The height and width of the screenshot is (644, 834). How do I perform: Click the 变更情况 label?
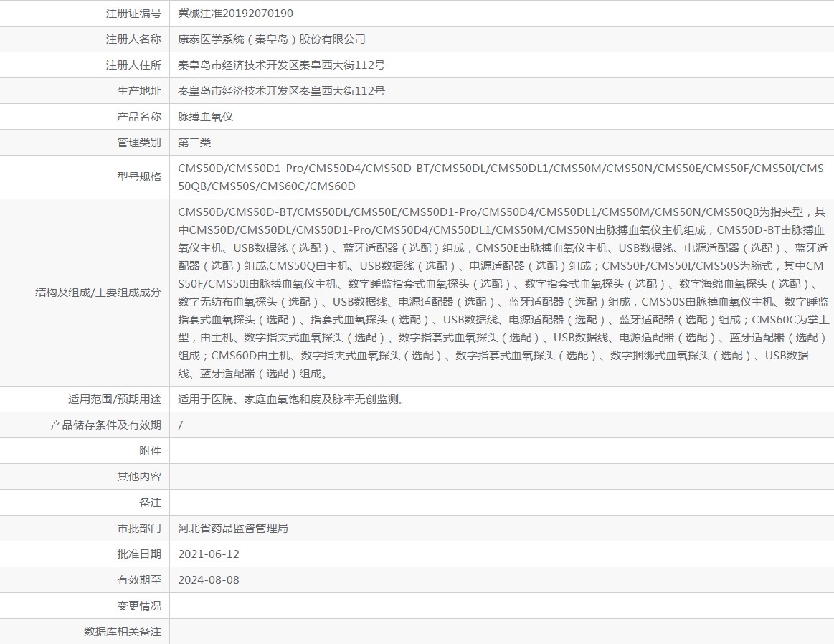pos(139,606)
